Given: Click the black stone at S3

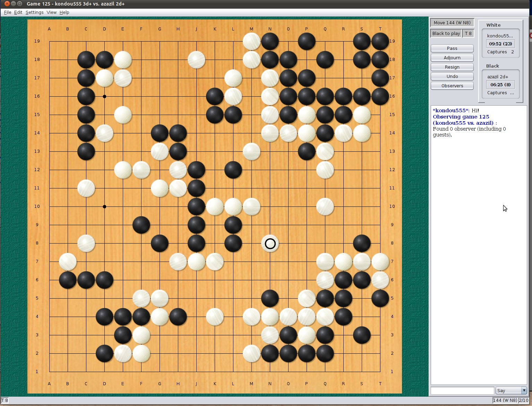Looking at the screenshot, I should [x=362, y=335].
